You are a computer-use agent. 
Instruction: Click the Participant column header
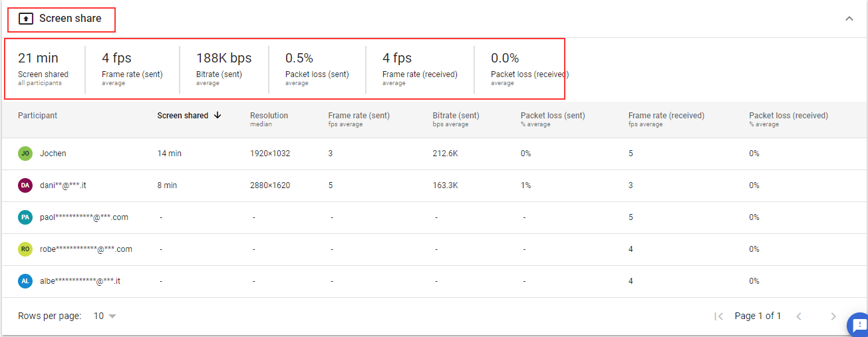38,116
